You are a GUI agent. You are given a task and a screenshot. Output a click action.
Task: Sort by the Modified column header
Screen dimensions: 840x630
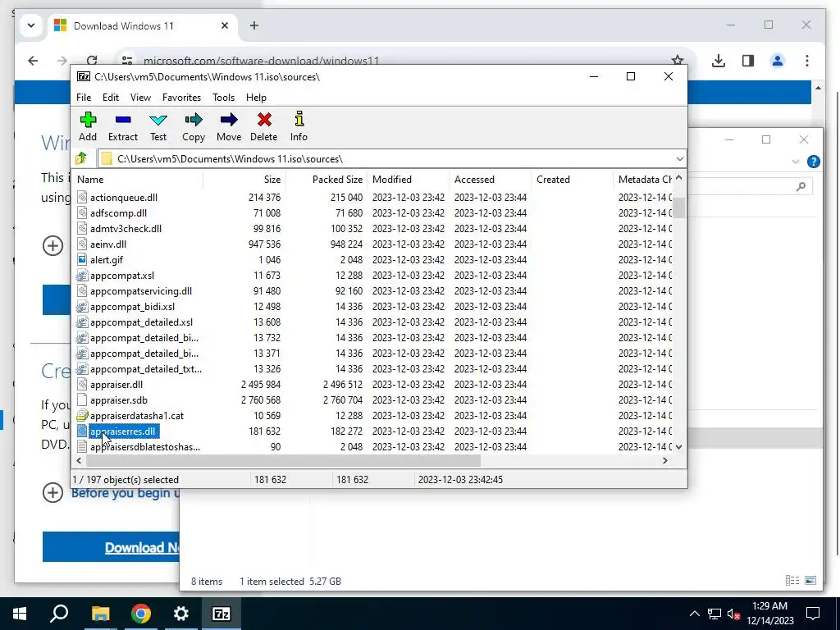click(x=409, y=180)
